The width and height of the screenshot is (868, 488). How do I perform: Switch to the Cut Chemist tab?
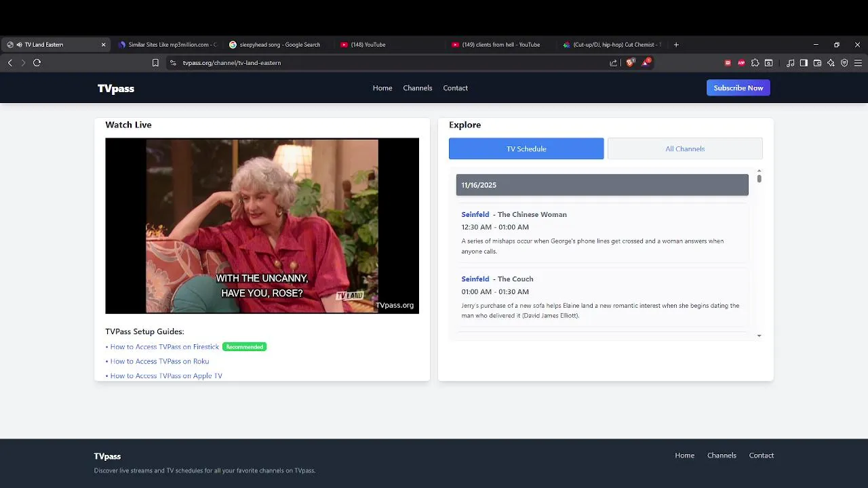click(x=612, y=45)
